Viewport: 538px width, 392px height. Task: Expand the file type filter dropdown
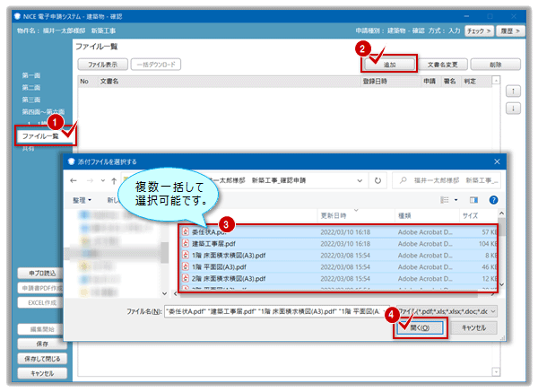pos(491,310)
